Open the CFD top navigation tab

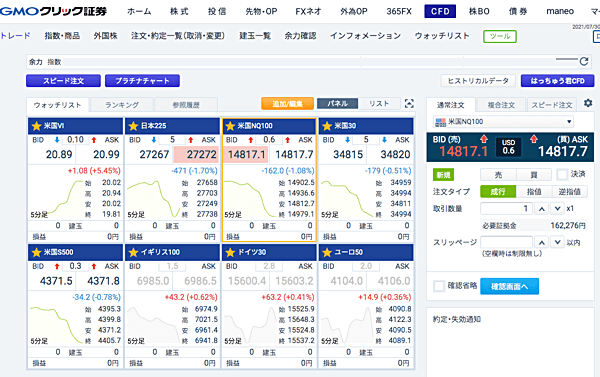[x=440, y=11]
